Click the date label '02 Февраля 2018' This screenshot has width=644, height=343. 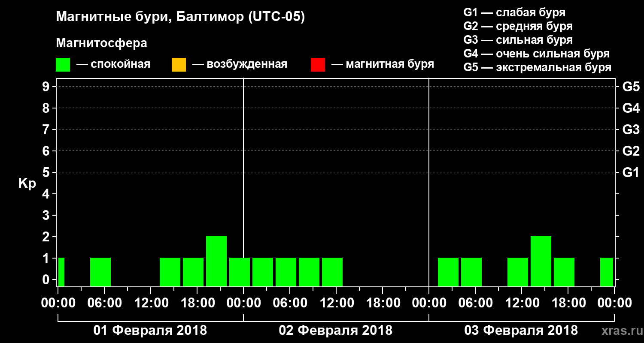click(x=336, y=331)
